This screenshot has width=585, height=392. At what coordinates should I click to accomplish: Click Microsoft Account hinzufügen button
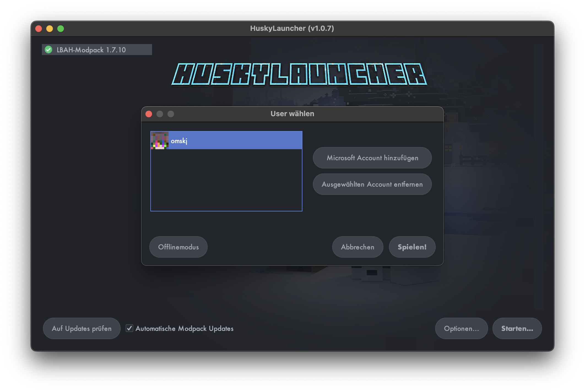click(372, 158)
